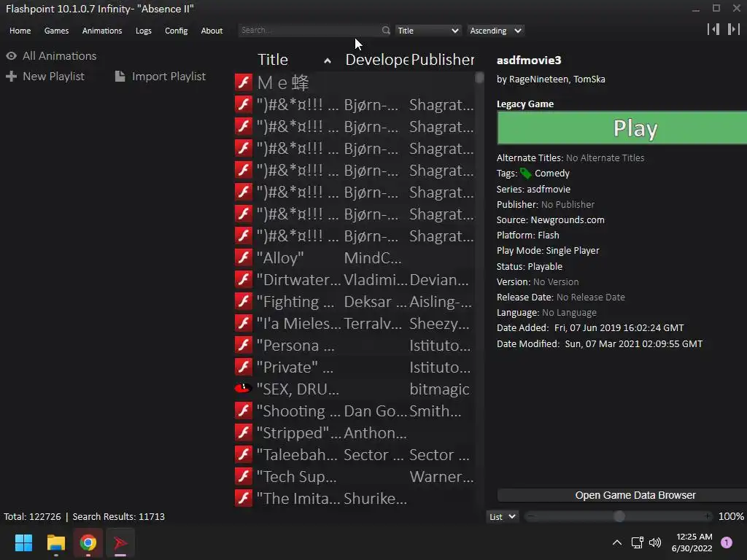Open the Ascending order dropdown
Viewport: 747px width, 560px height.
click(x=495, y=31)
